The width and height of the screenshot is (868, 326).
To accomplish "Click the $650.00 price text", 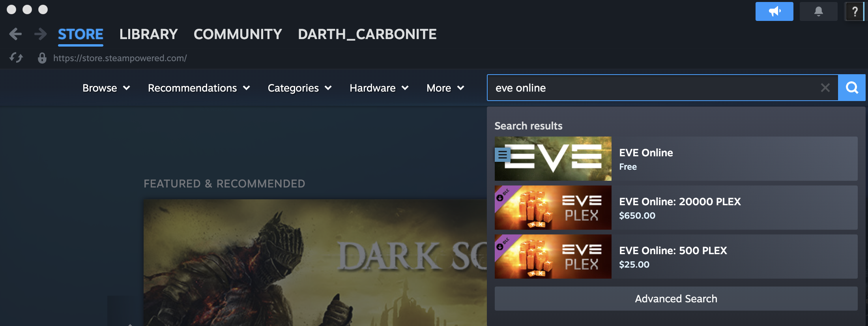I will 637,215.
